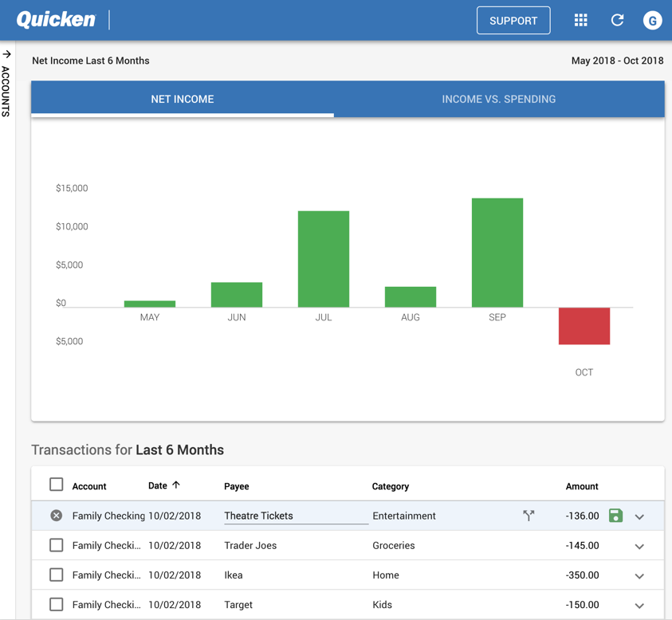The height and width of the screenshot is (620, 672).
Task: Check the Trader Joes transaction checkbox
Action: [x=56, y=545]
